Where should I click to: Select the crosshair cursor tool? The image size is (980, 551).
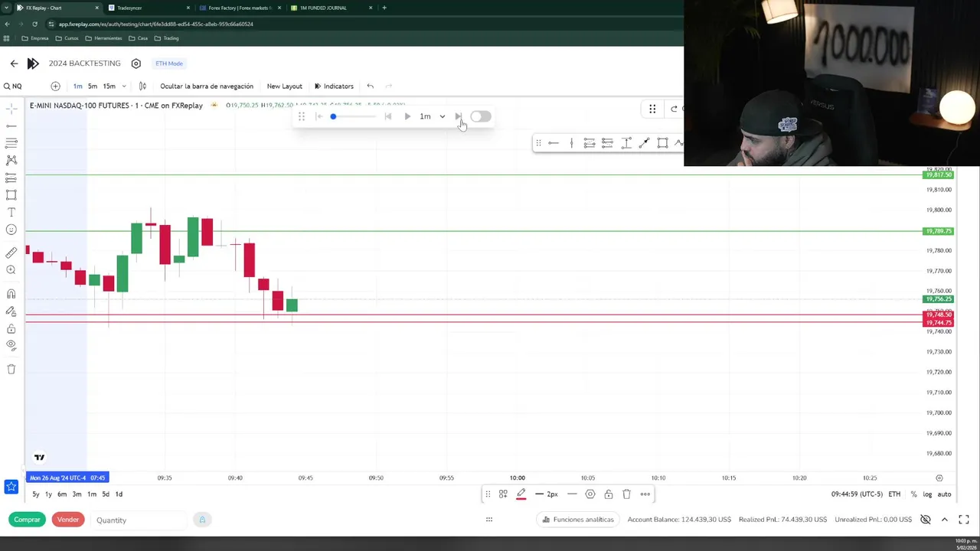(11, 109)
